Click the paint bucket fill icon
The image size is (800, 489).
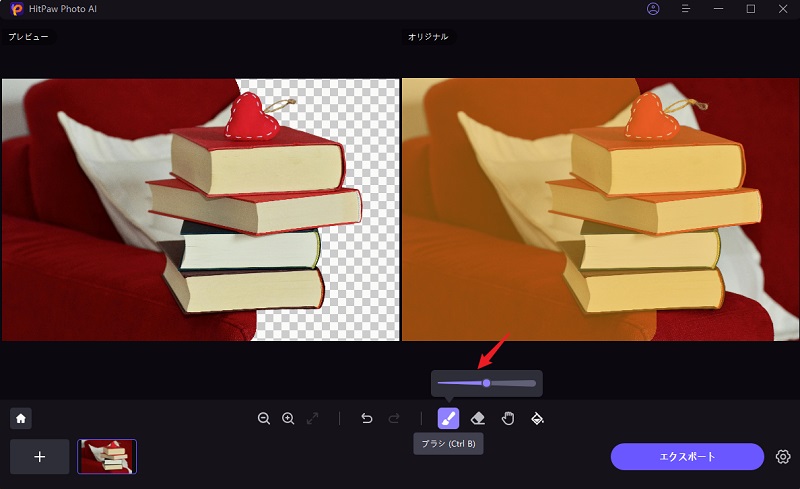click(x=537, y=418)
